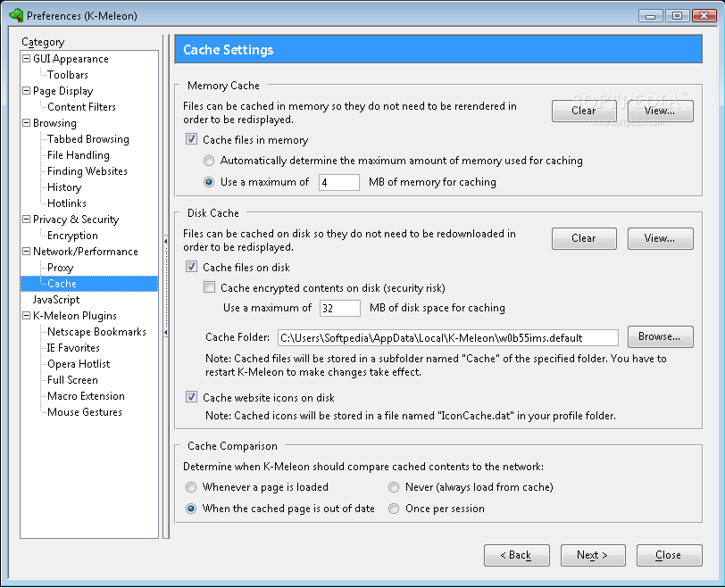Open the Content Filters category
Screen dimensions: 725x588
coord(81,107)
